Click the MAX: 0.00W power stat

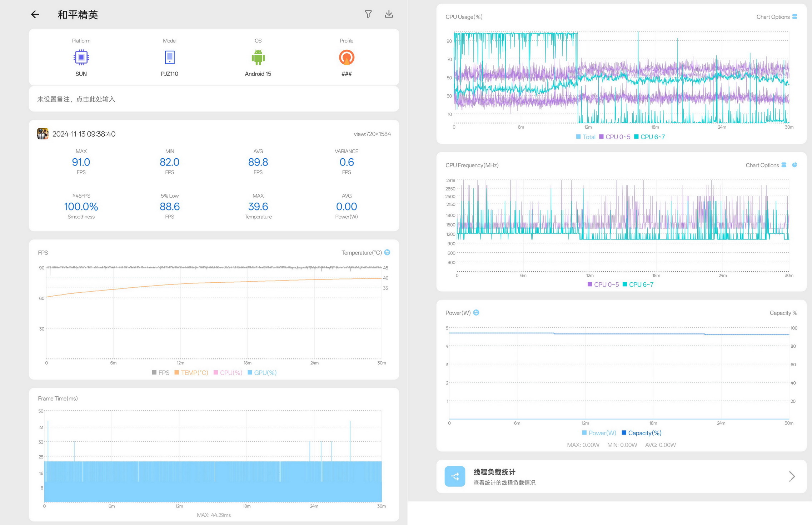point(583,445)
